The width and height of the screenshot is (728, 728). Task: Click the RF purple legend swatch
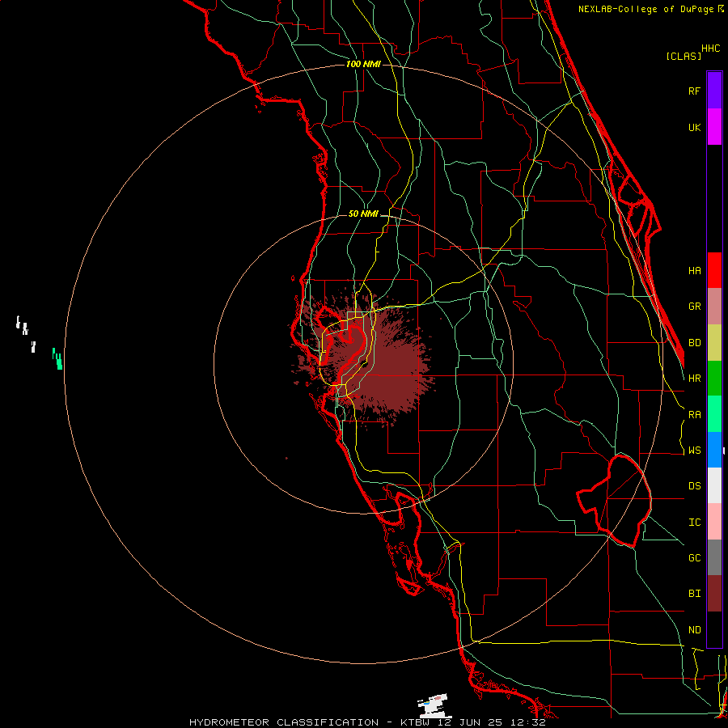click(x=714, y=91)
